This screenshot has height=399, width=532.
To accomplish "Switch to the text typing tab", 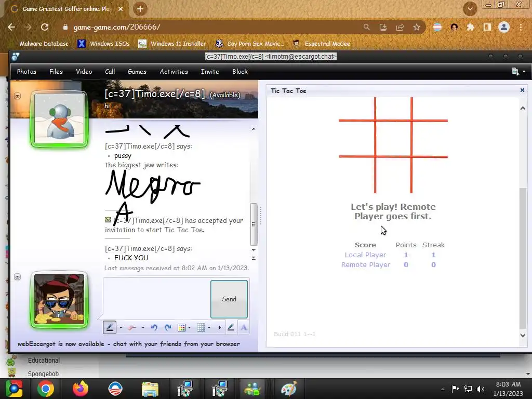I will click(244, 327).
